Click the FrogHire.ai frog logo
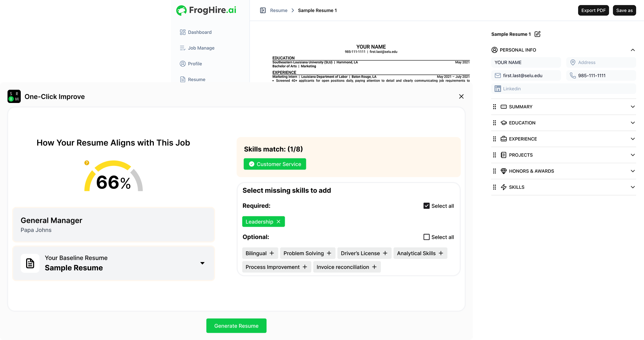This screenshot has height=340, width=644. point(182,10)
